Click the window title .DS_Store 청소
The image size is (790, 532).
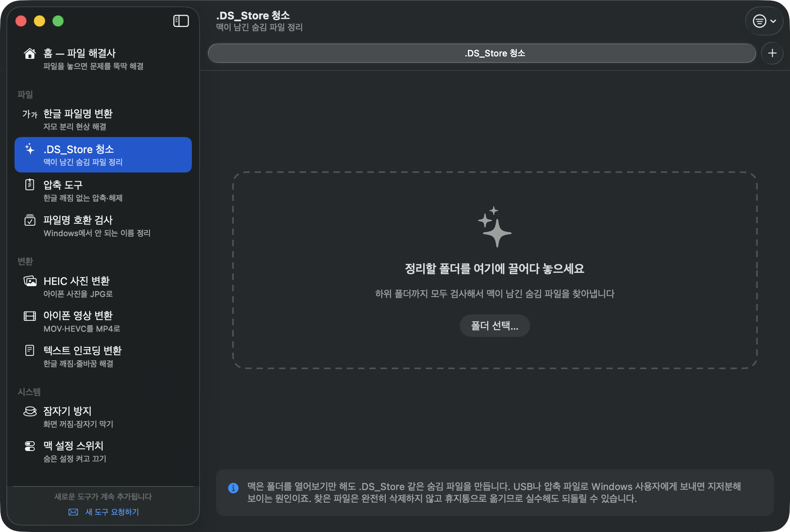(253, 15)
